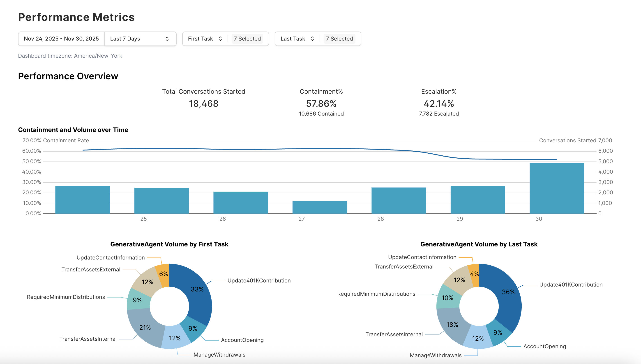Click the 21% TransferAssetsInternal slice in First Task chart
The image size is (641, 364).
click(145, 328)
